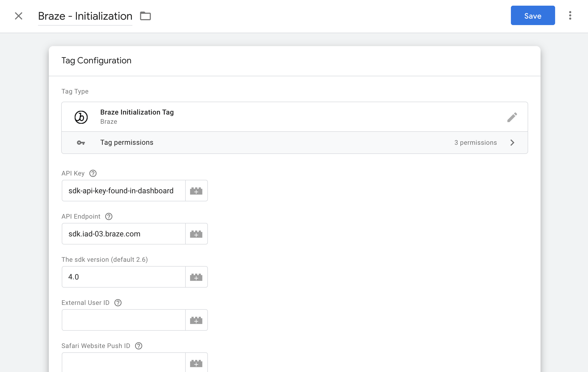588x372 pixels.
Task: Expand Tag permissions with the chevron arrow
Action: 512,143
